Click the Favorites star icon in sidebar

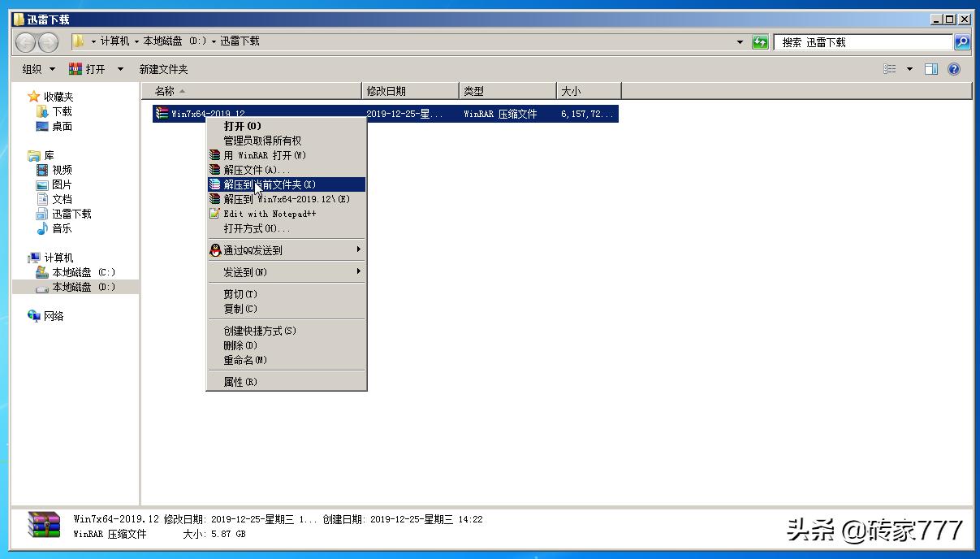click(x=33, y=97)
